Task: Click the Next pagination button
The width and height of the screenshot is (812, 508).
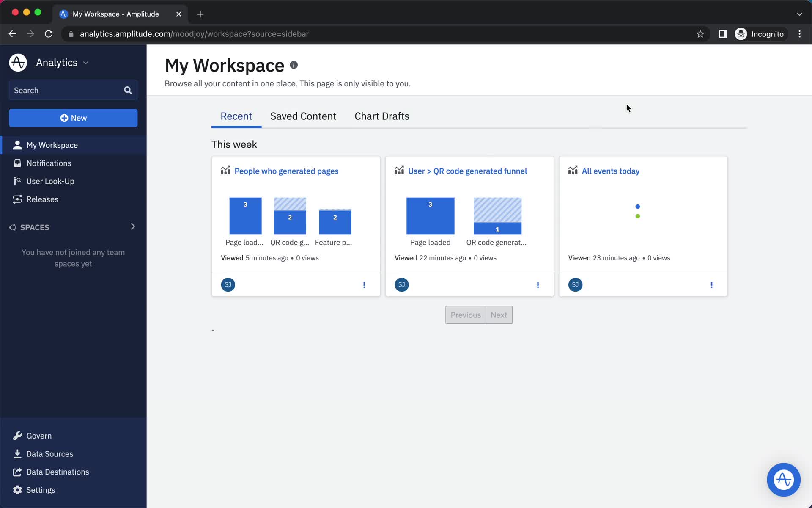Action: coord(499,315)
